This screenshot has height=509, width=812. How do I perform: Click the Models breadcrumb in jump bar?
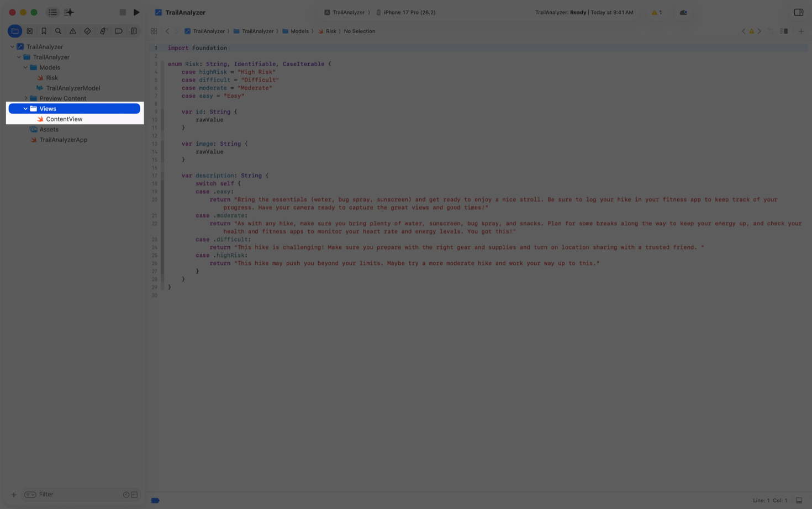click(x=296, y=31)
